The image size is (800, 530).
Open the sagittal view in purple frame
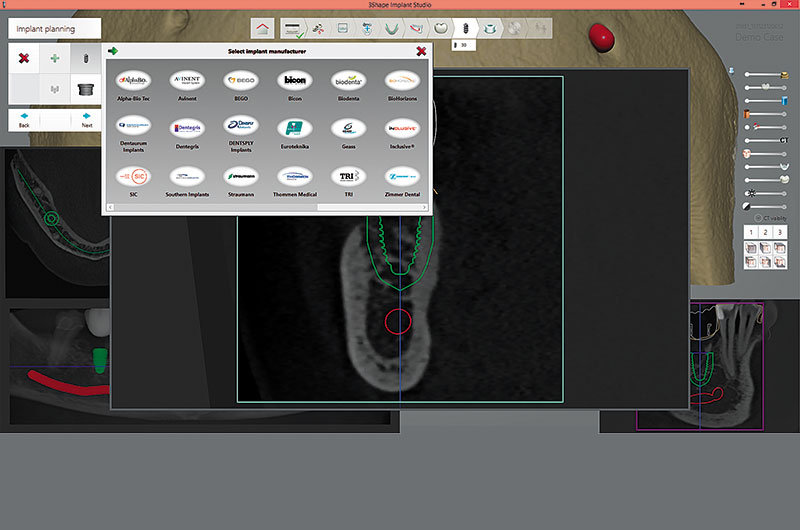tap(699, 366)
